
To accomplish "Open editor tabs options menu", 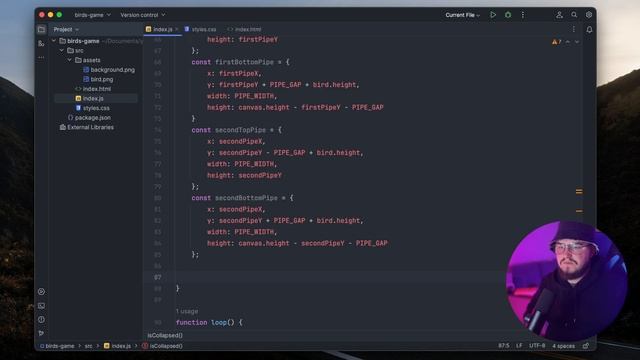I will pyautogui.click(x=573, y=29).
